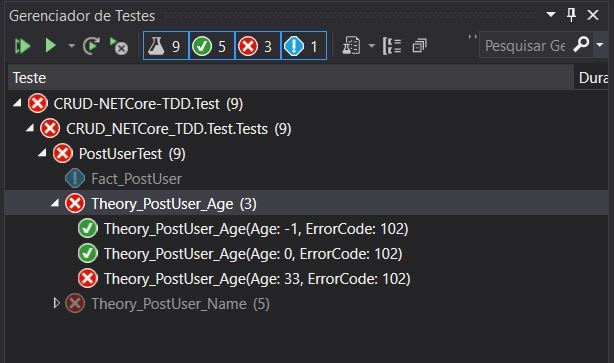
Task: Open the search options dropdown arrow
Action: [600, 45]
